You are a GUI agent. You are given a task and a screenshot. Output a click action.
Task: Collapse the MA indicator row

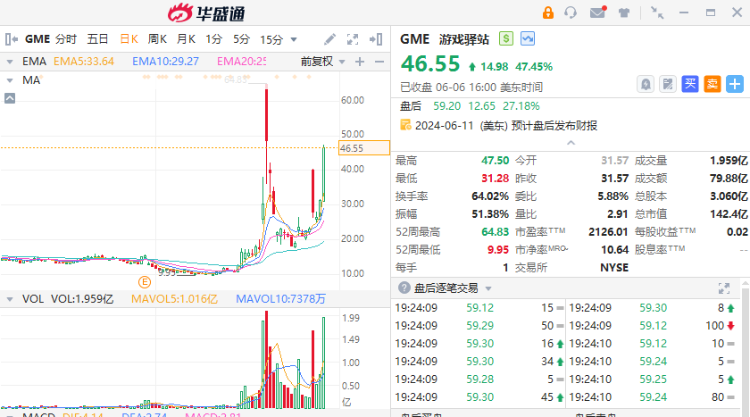point(10,80)
